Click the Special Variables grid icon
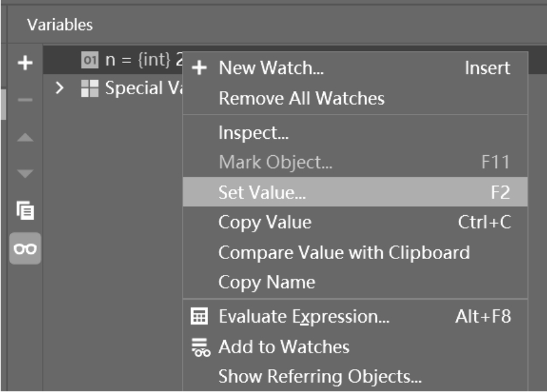 pos(89,88)
